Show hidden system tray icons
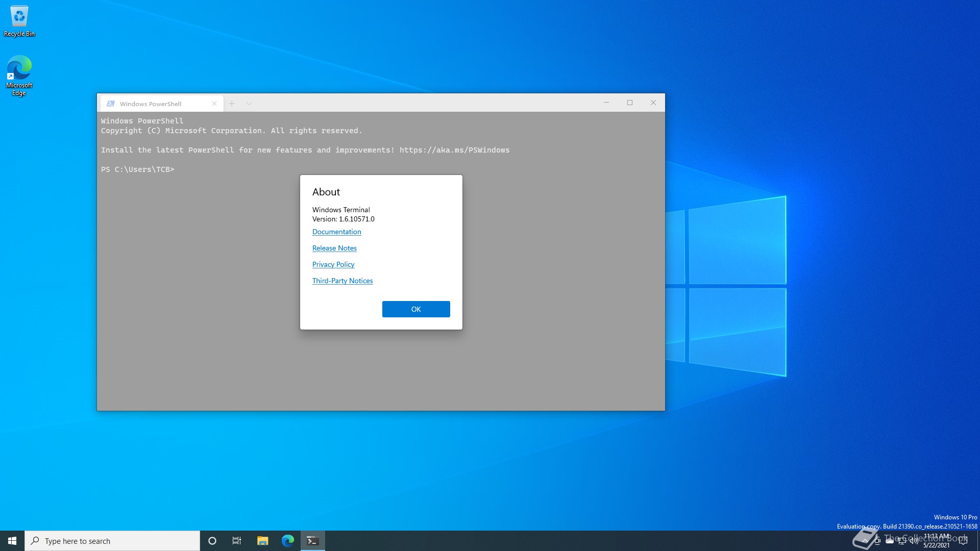The height and width of the screenshot is (551, 980). [x=865, y=541]
